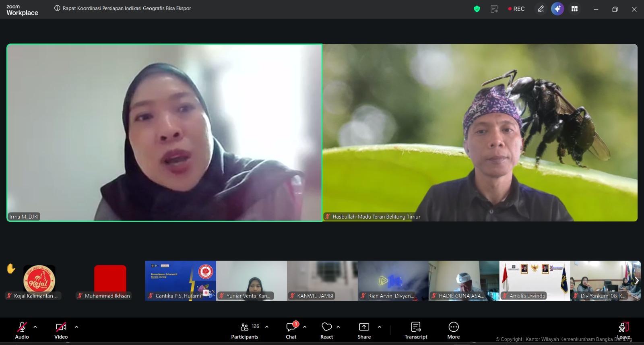The image size is (644, 345).
Task: Open the More options menu
Action: pyautogui.click(x=453, y=330)
